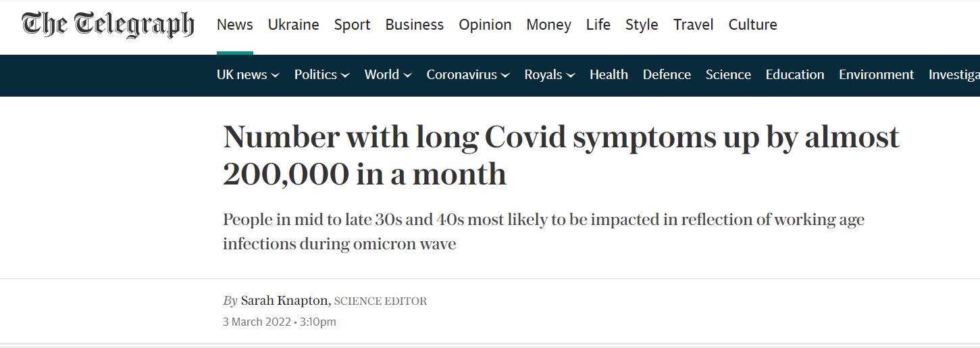
Task: Click the Health subnav link
Action: [x=609, y=75]
